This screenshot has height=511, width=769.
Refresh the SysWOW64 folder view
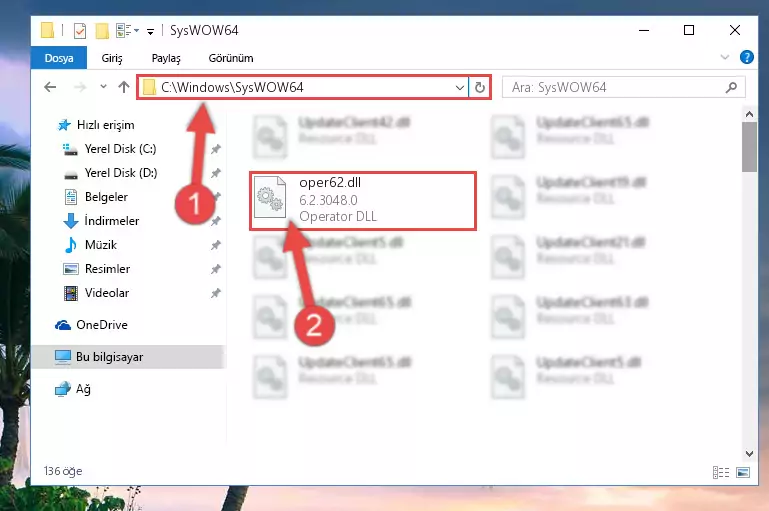click(480, 88)
